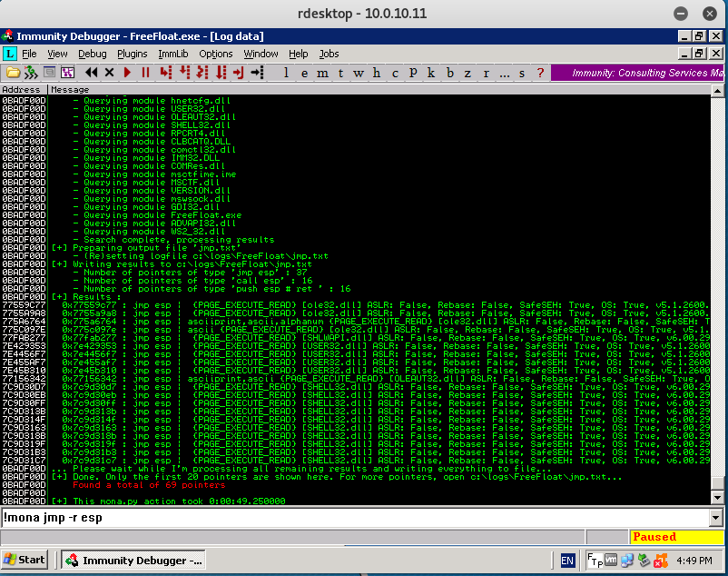Image resolution: width=728 pixels, height=576 pixels.
Task: Click the VMware Tools tray icon
Action: pos(610,561)
